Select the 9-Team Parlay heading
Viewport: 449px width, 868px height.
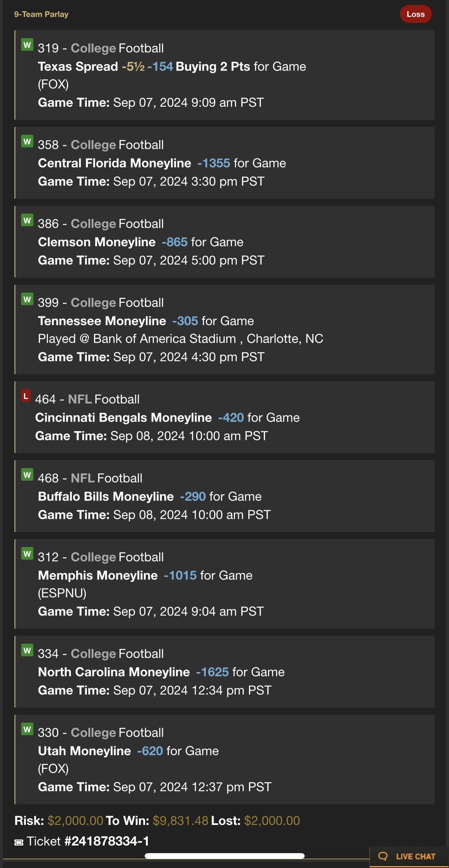[41, 14]
